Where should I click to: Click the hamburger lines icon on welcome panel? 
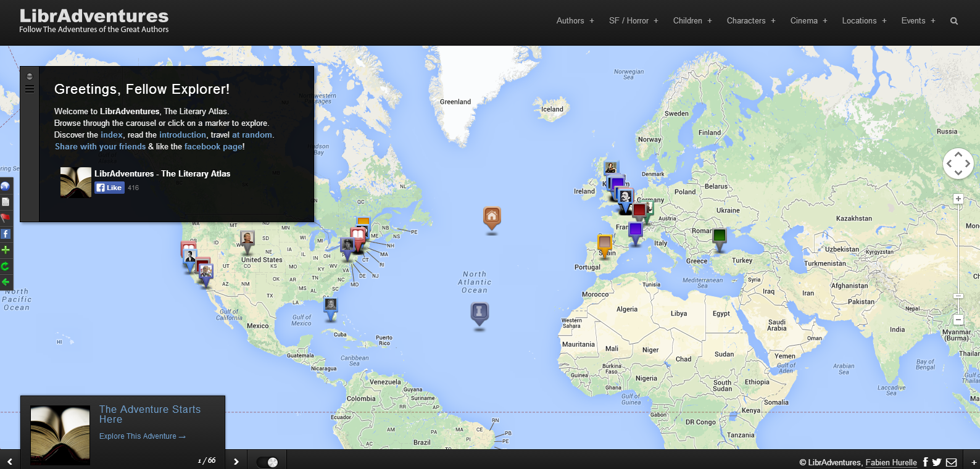click(29, 89)
